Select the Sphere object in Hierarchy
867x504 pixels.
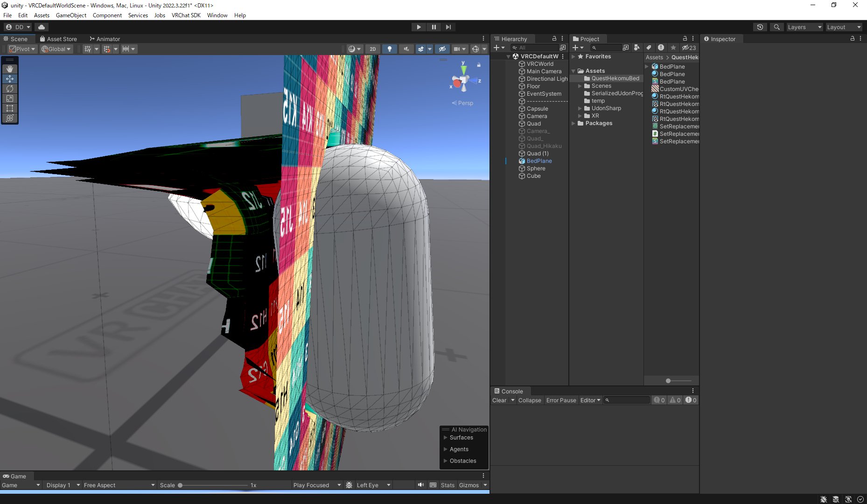coord(536,168)
